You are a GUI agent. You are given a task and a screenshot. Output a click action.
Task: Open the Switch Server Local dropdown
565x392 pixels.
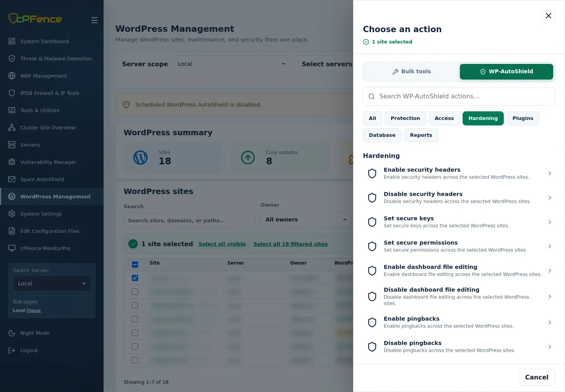click(x=52, y=283)
